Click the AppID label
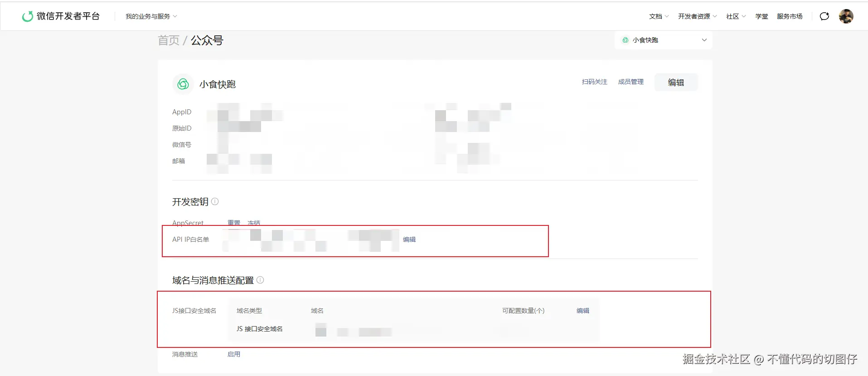868x376 pixels. [x=182, y=112]
